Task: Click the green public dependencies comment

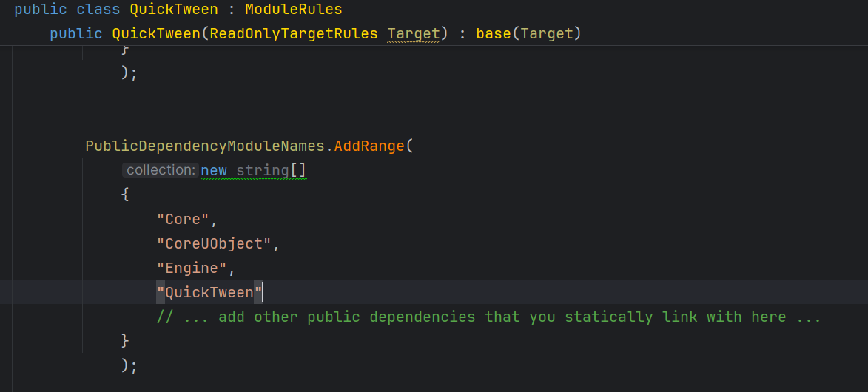Action: click(488, 317)
